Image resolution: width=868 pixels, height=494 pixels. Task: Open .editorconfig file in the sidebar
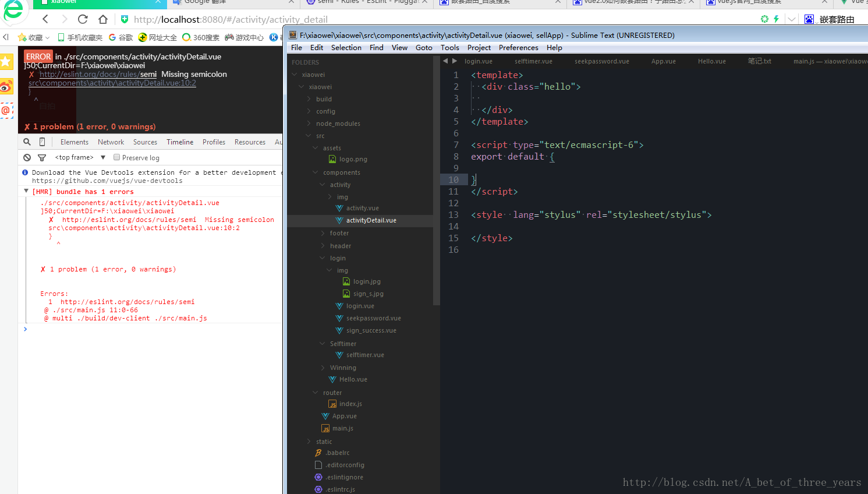345,465
